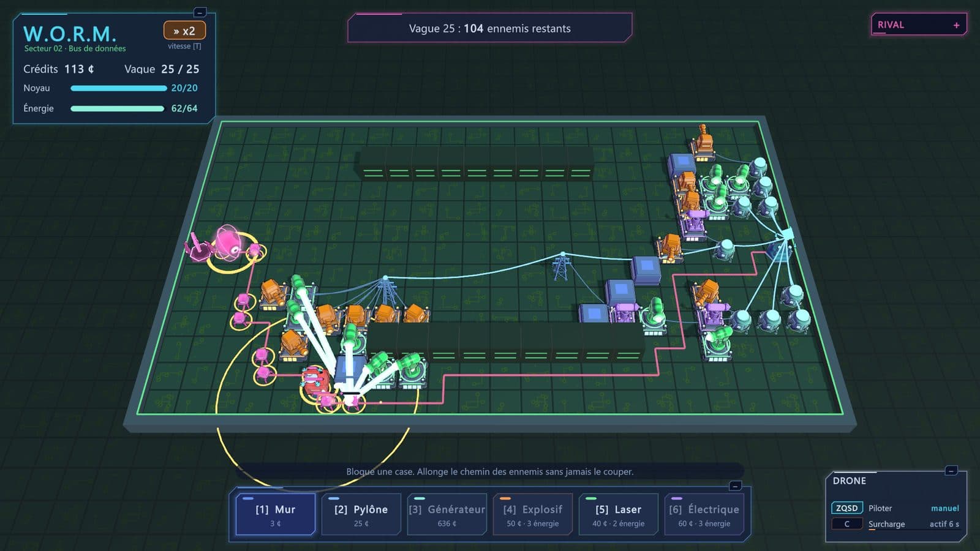Choose the [6] Électrique tower card

coord(704,515)
